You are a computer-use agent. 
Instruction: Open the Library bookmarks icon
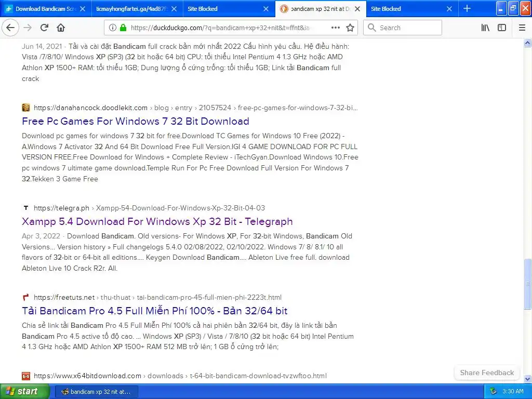pyautogui.click(x=485, y=28)
